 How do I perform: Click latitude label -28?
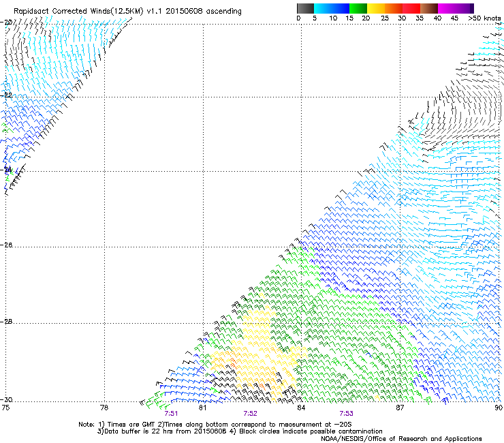coord(6,322)
